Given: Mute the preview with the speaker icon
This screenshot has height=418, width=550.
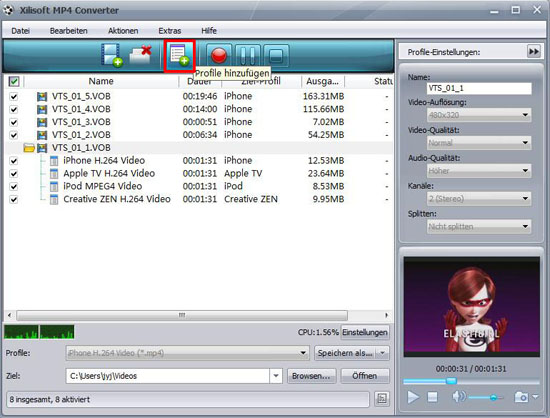Looking at the screenshot, I should point(458,397).
